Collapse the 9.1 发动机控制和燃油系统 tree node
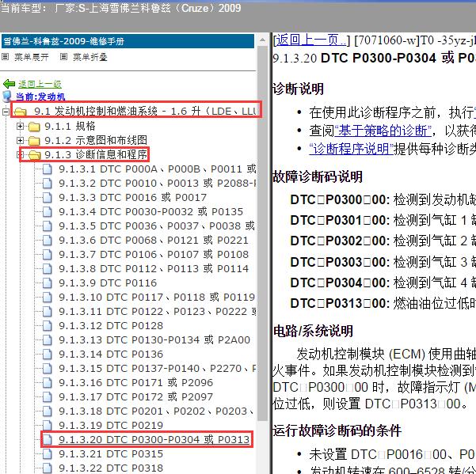The width and height of the screenshot is (476, 474). pyautogui.click(x=6, y=112)
